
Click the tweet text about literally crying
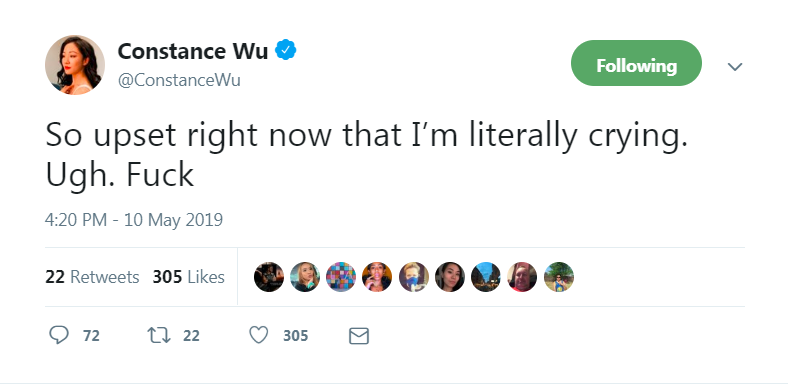coord(366,155)
